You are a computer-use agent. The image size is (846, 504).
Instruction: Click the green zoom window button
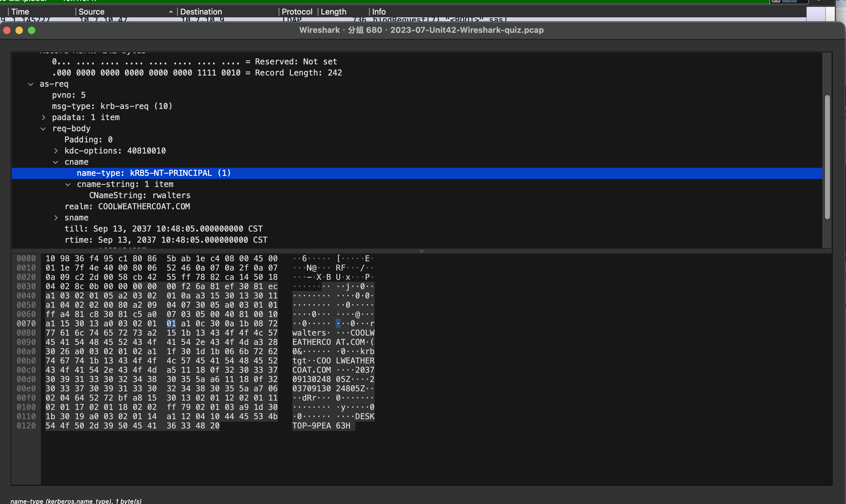[32, 31]
